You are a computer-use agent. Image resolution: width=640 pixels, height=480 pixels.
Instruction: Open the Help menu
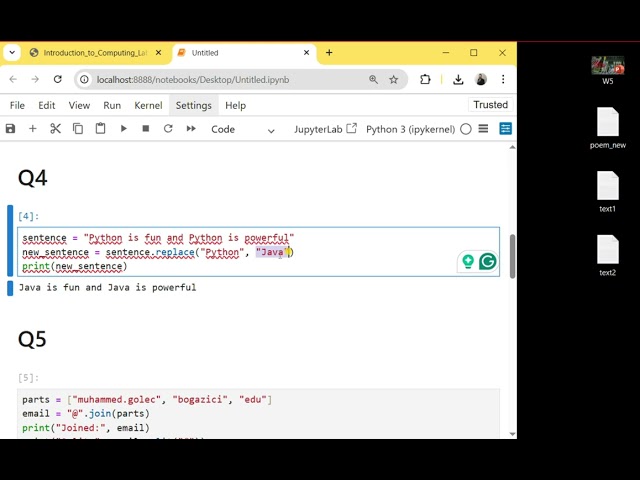pyautogui.click(x=236, y=106)
